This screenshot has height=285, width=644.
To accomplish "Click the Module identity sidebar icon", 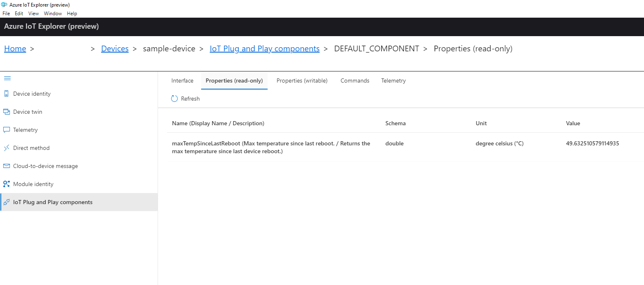I will (x=7, y=184).
